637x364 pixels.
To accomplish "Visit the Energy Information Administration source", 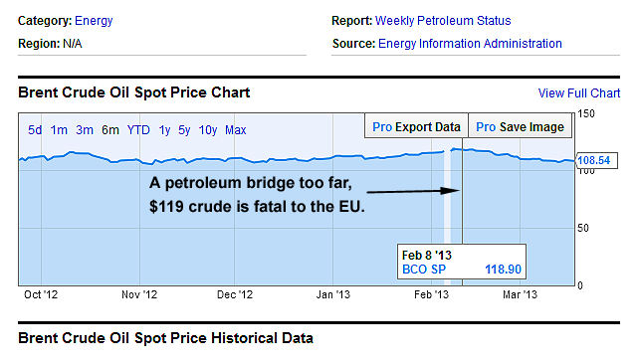I will [470, 44].
